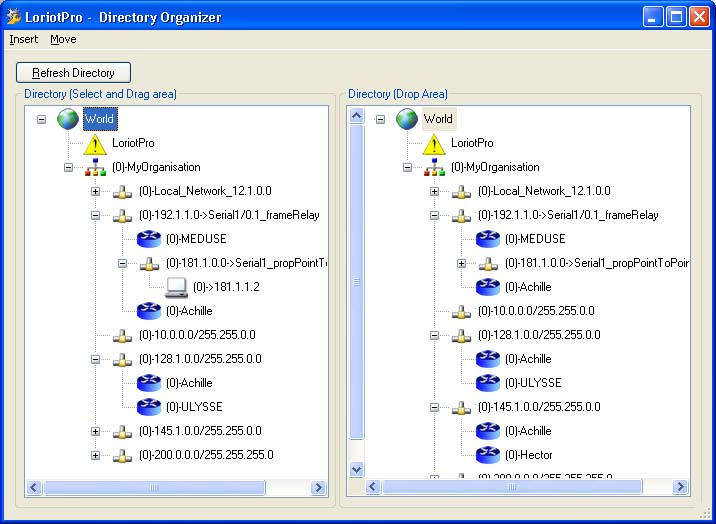The height and width of the screenshot is (524, 716).
Task: Select (0)-Hector label in drop area
Action: tap(528, 455)
